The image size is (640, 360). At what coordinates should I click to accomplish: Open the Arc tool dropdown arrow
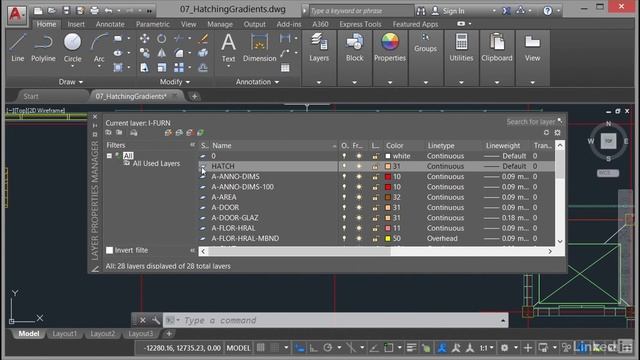click(x=99, y=67)
